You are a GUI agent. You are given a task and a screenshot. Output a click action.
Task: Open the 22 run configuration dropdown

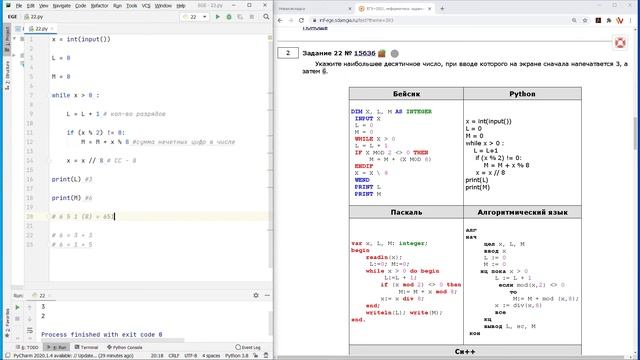click(195, 17)
